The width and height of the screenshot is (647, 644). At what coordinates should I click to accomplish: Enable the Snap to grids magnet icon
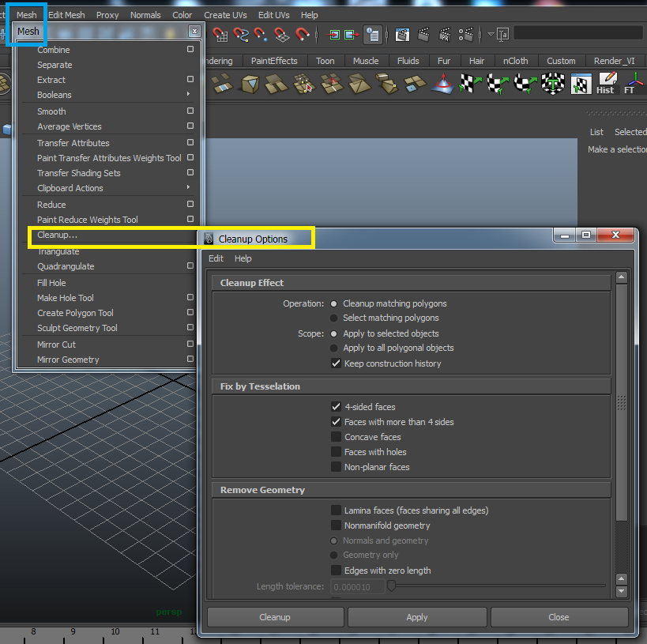[x=220, y=35]
